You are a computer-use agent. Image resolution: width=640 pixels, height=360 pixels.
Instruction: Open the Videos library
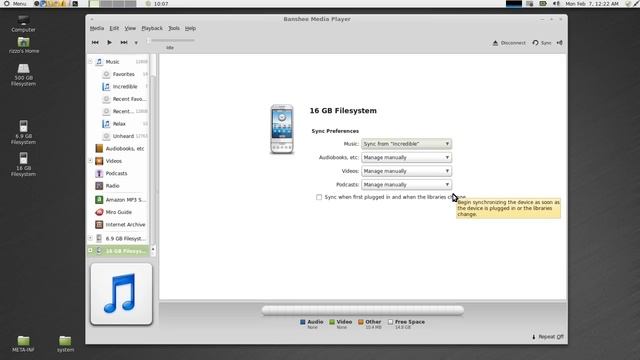point(113,161)
